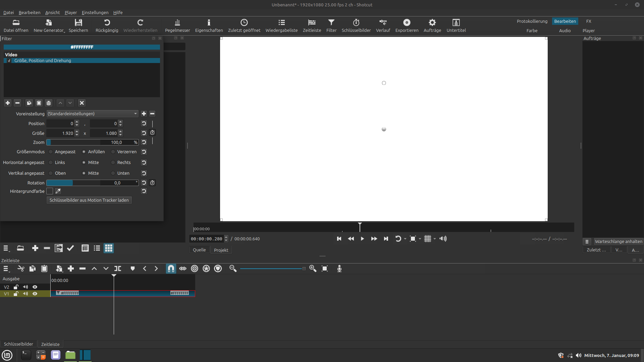
Task: Toggle snapping magnet in timeline toolbar
Action: [171, 268]
